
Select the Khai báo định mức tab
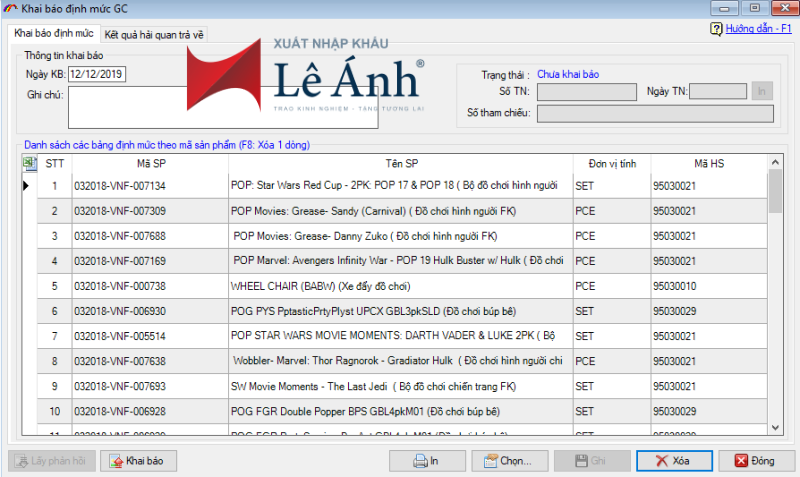[x=54, y=34]
